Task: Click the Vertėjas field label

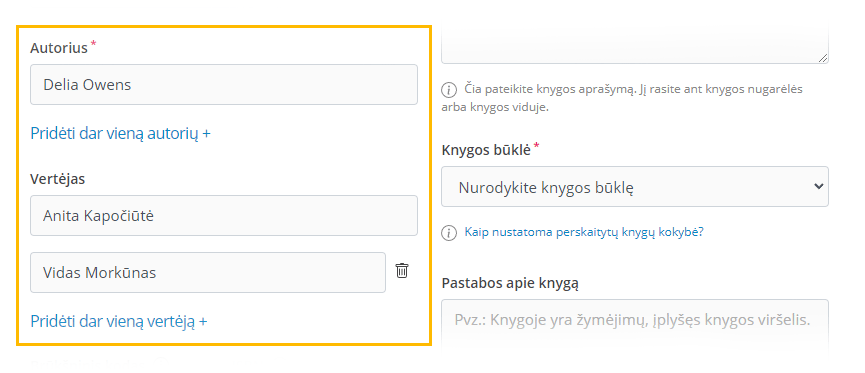Action: (x=58, y=179)
